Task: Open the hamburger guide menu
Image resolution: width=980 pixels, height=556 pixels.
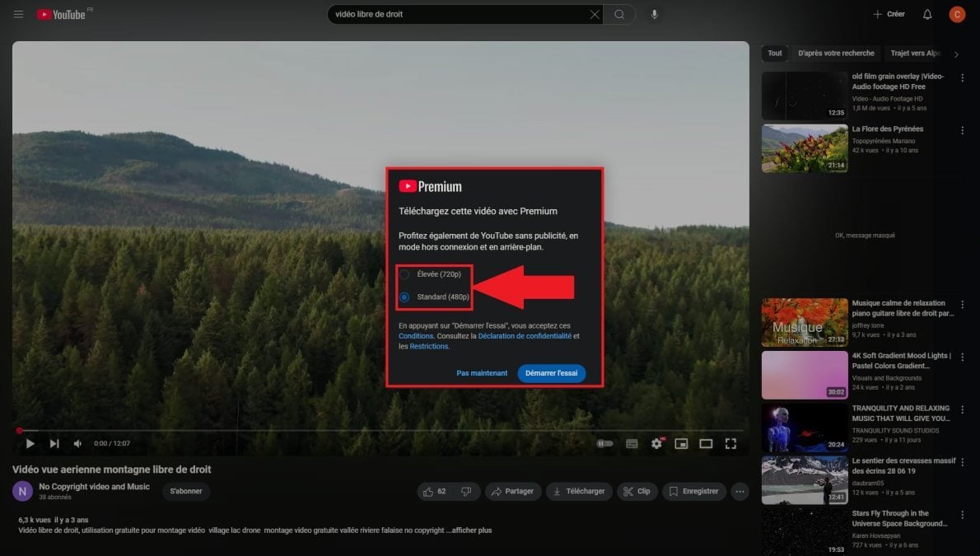Action: 18,14
